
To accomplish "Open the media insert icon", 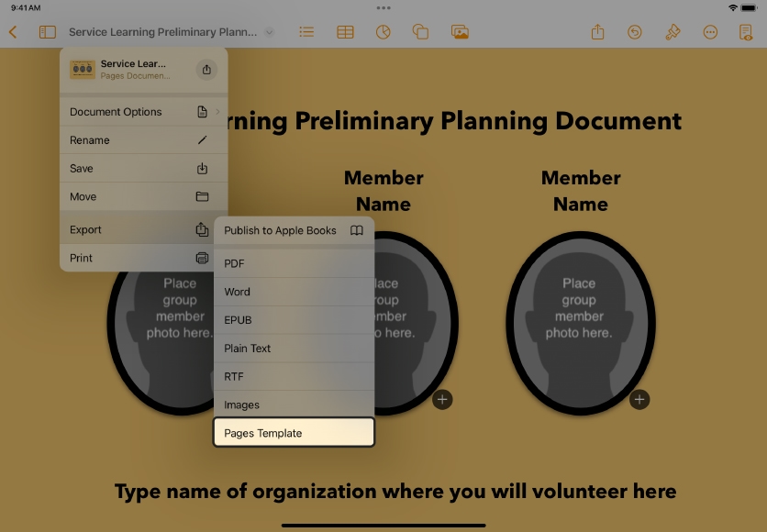I will (x=460, y=32).
